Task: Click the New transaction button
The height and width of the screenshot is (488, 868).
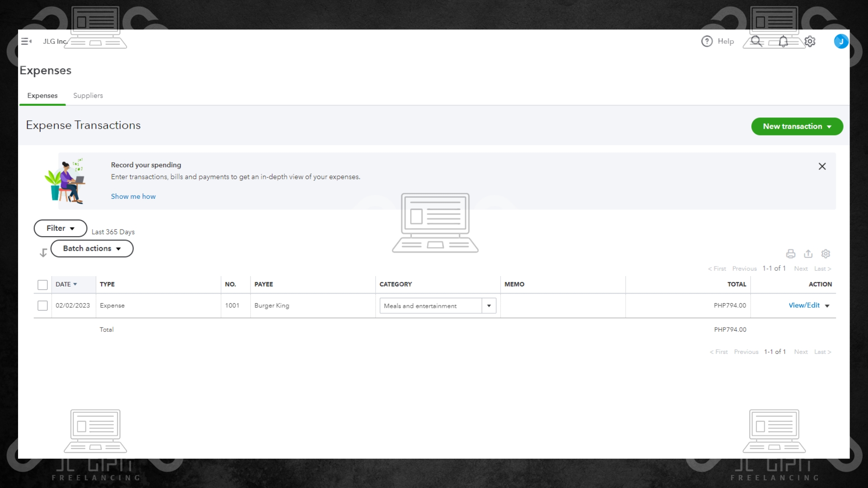Action: [x=797, y=127]
